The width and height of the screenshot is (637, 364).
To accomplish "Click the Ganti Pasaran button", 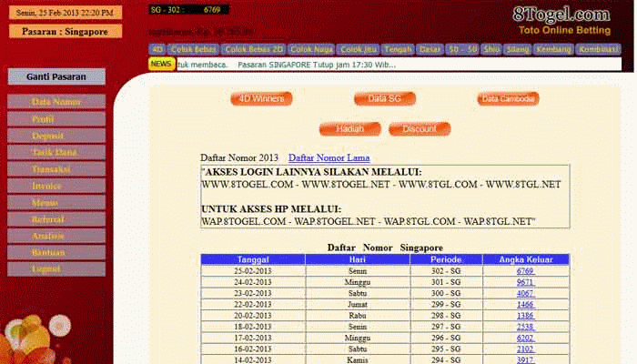I will (x=56, y=76).
